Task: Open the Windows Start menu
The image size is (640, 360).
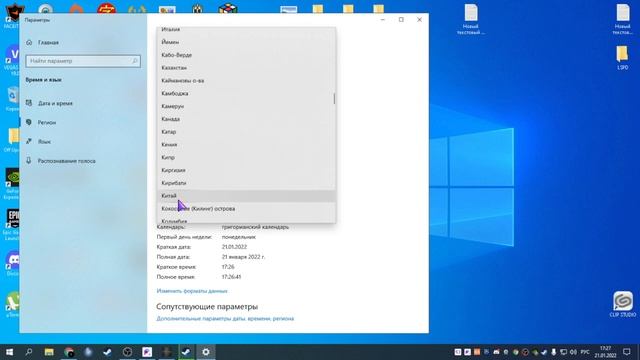Action: (x=9, y=352)
